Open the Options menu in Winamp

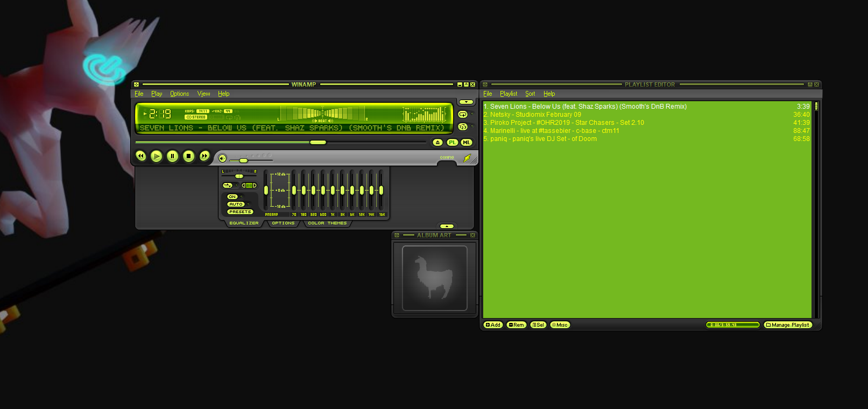tap(179, 94)
